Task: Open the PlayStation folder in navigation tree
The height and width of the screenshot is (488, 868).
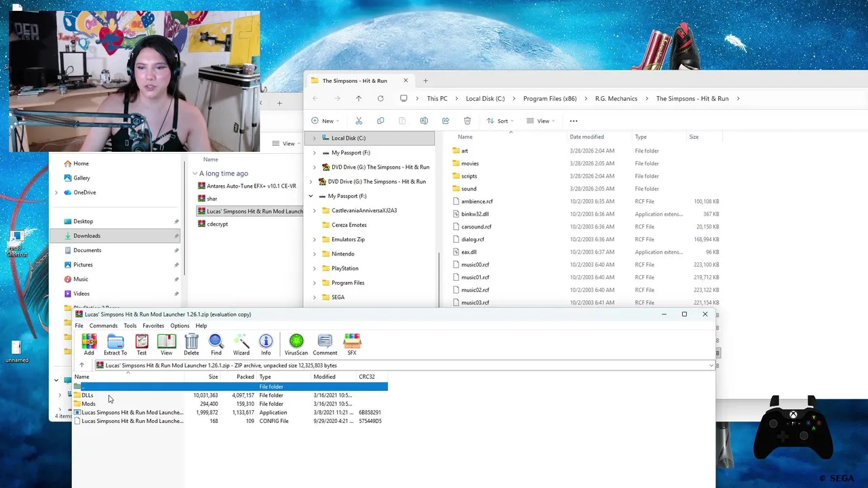Action: pos(344,268)
